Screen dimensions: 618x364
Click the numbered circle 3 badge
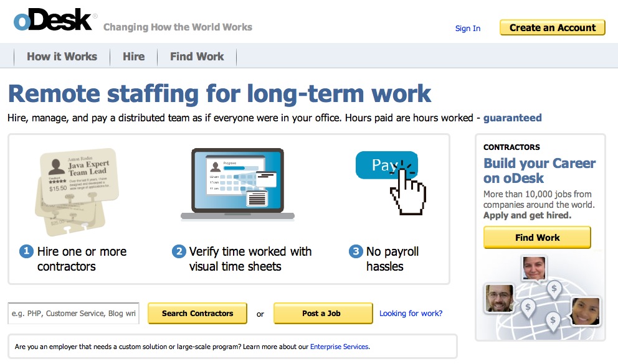[356, 251]
